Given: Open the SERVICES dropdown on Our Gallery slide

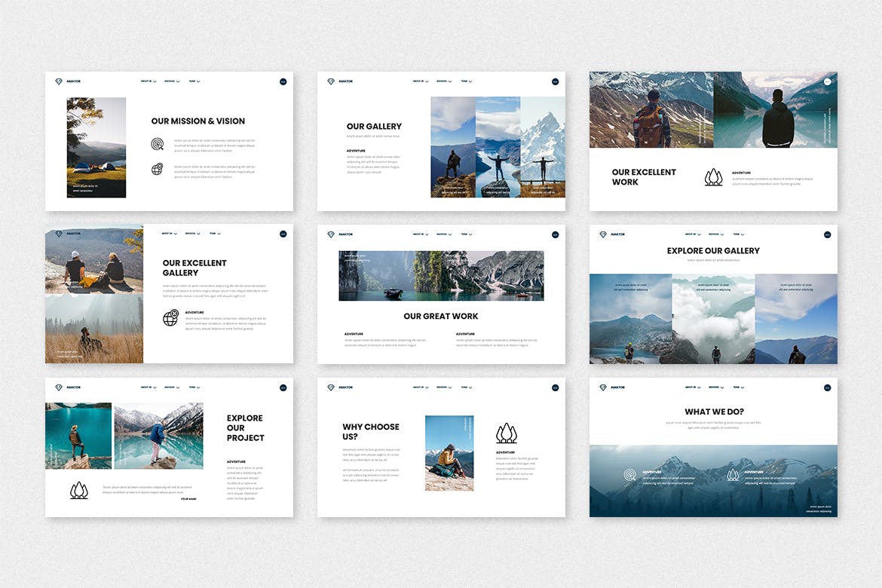Looking at the screenshot, I should (444, 81).
